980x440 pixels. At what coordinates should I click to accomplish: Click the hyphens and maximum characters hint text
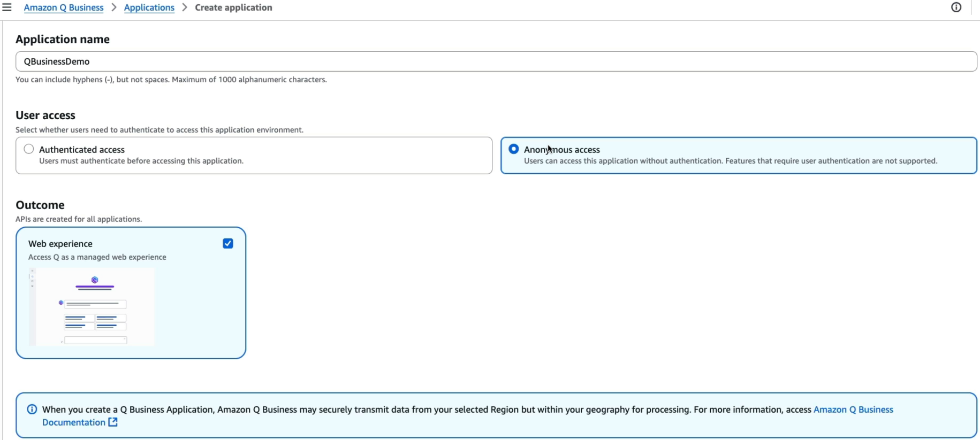click(171, 80)
